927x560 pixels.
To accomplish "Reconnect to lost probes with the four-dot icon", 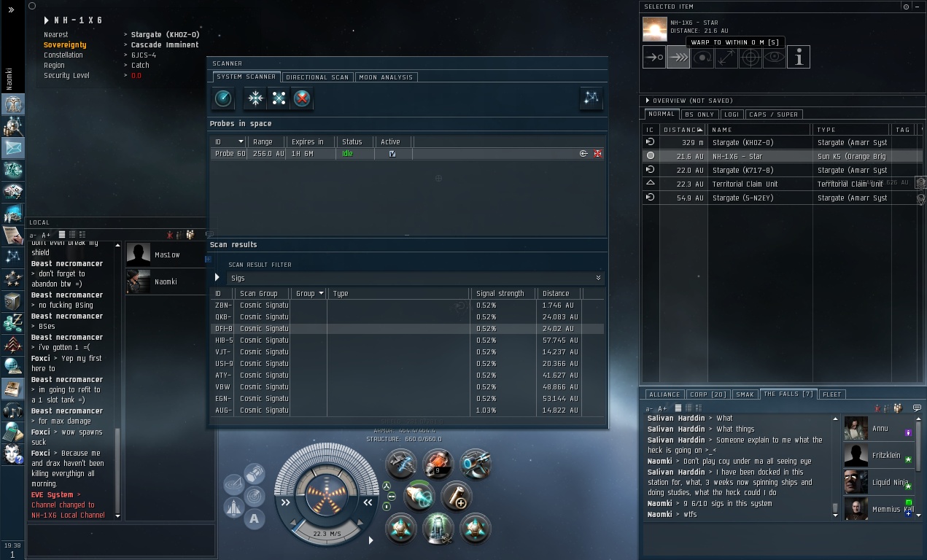I will [279, 98].
